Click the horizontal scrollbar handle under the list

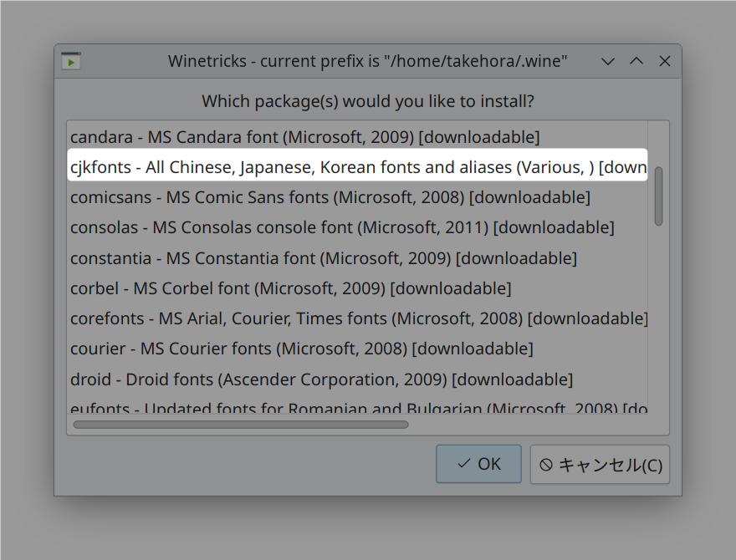coord(241,425)
